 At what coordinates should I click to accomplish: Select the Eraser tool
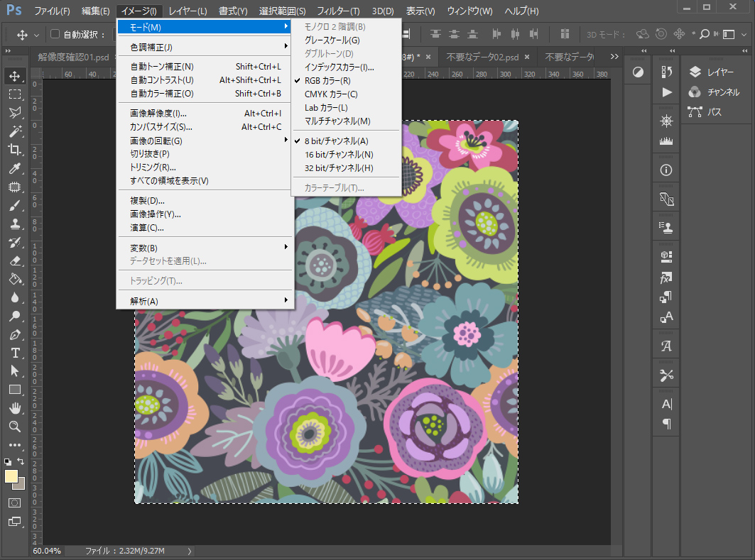click(x=15, y=260)
